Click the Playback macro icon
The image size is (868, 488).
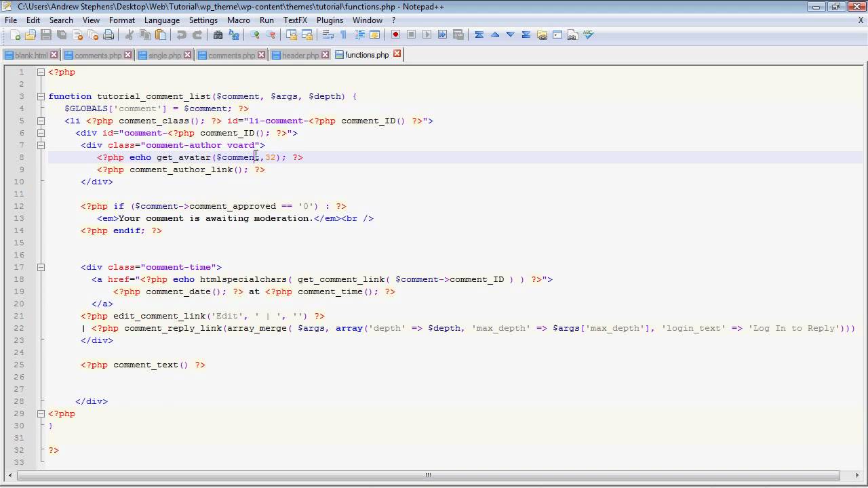(427, 35)
